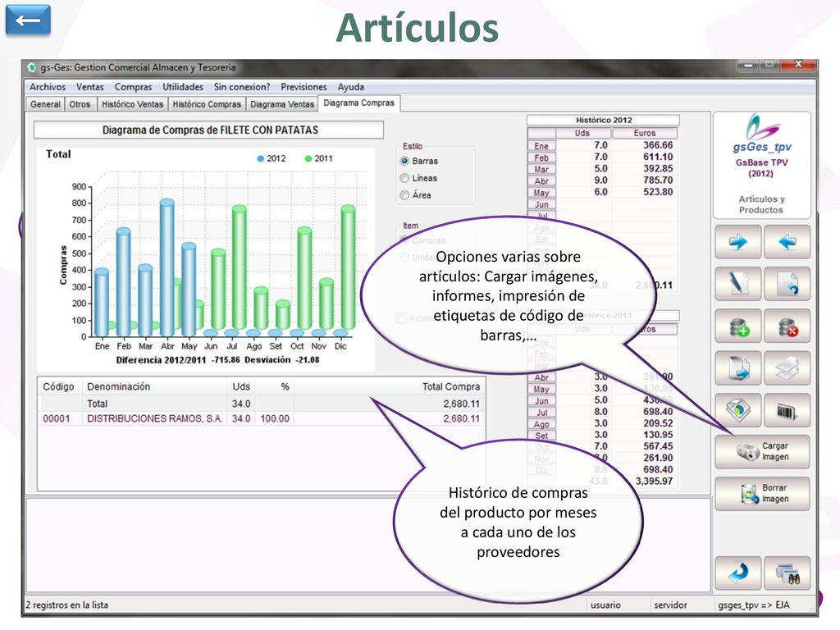
Task: Open the Ayuda menu
Action: click(350, 87)
